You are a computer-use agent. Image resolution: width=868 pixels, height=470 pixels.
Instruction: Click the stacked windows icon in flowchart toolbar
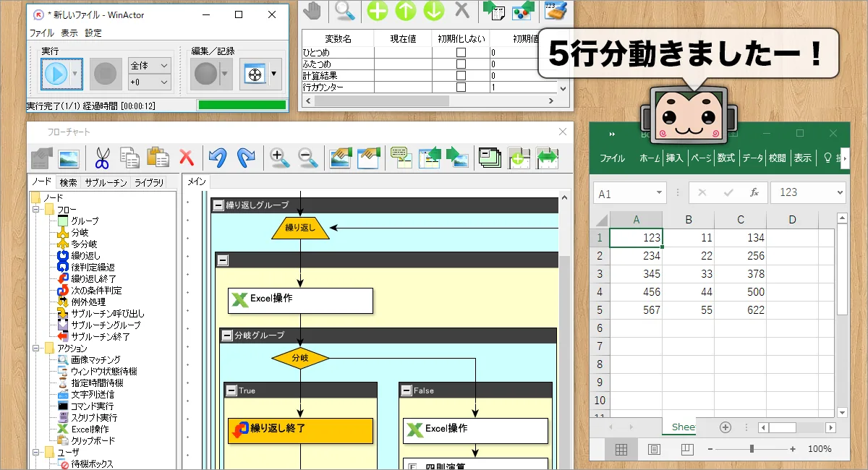coord(490,158)
